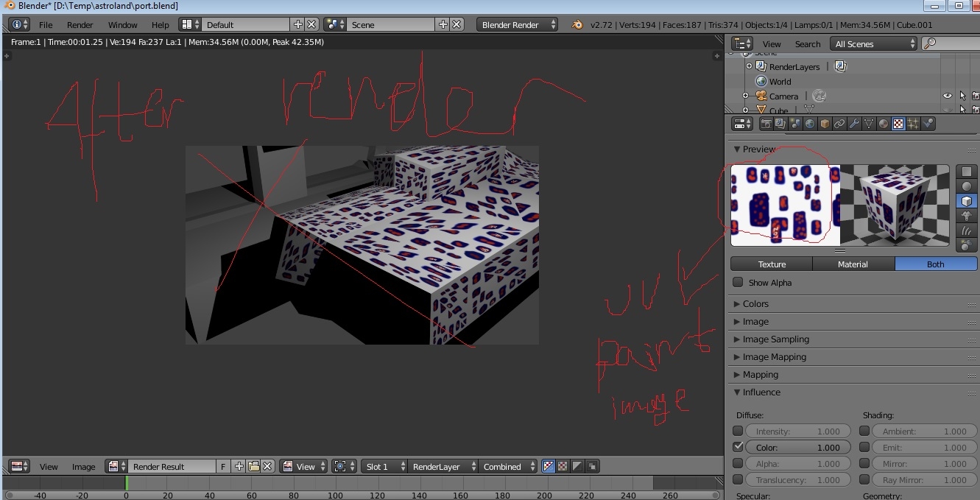Viewport: 980px width, 500px height.
Task: Click the Texture preview button
Action: pyautogui.click(x=772, y=264)
